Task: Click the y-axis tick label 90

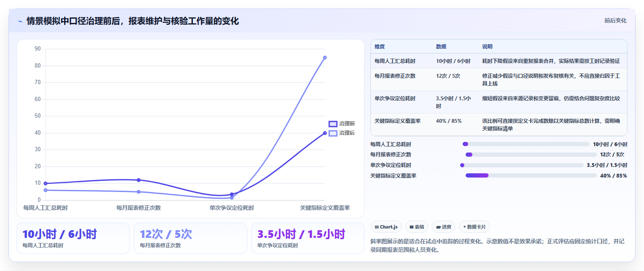Action: click(38, 49)
